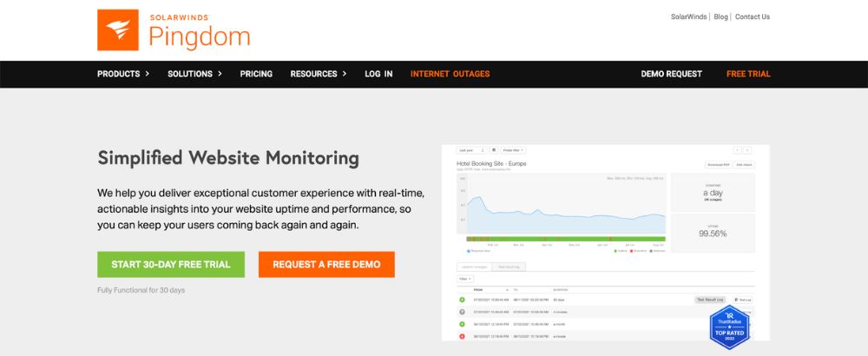
Task: Click the green uptime status bar
Action: (566, 239)
